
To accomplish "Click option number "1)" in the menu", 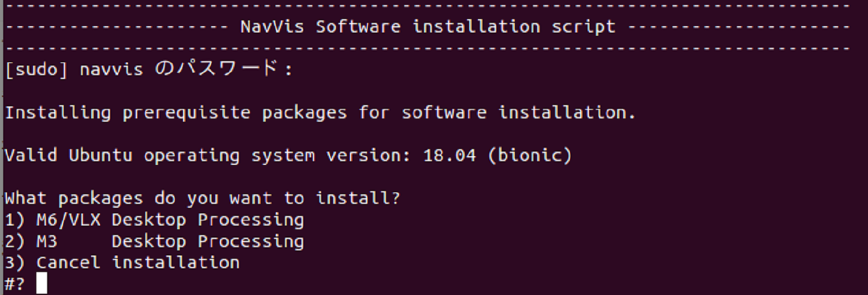I will 15,220.
